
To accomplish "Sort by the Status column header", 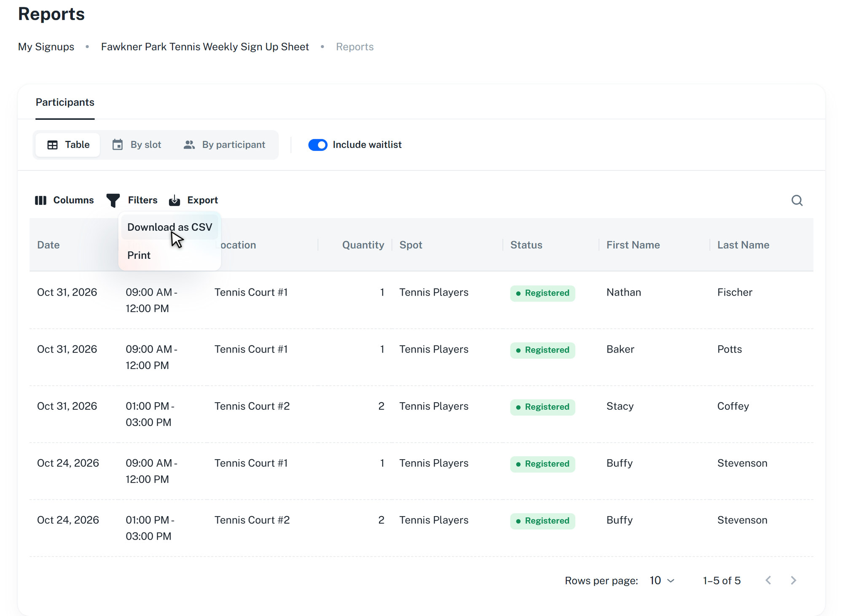I will tap(526, 245).
